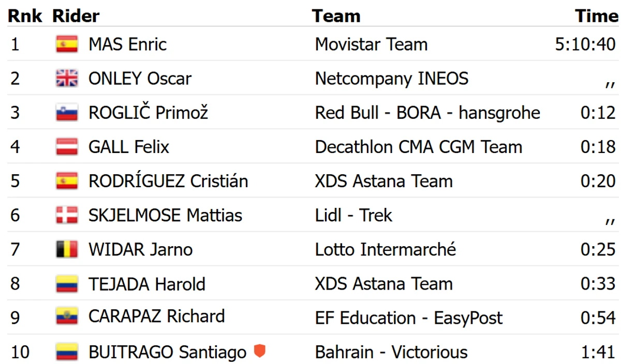Select rider RODRÍGUEZ Cristián
Image resolution: width=621 pixels, height=364 pixels.
point(168,181)
